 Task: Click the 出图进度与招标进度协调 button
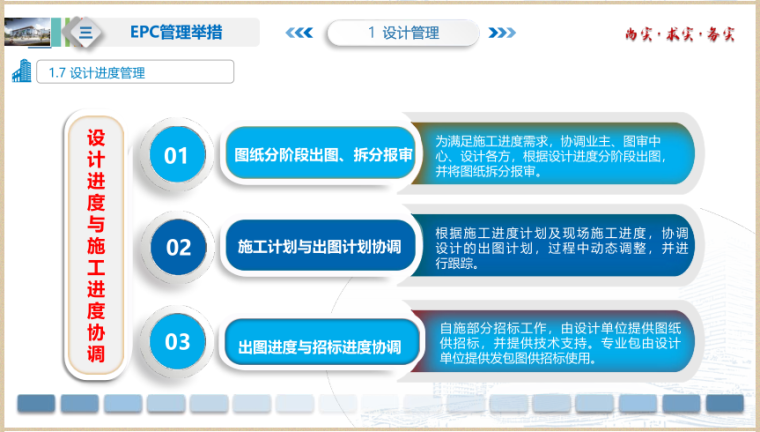click(320, 347)
